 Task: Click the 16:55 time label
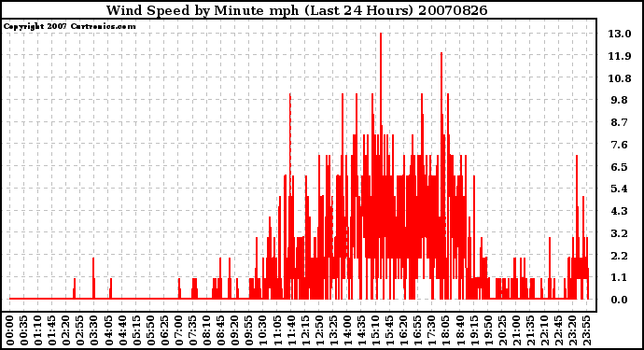click(418, 331)
